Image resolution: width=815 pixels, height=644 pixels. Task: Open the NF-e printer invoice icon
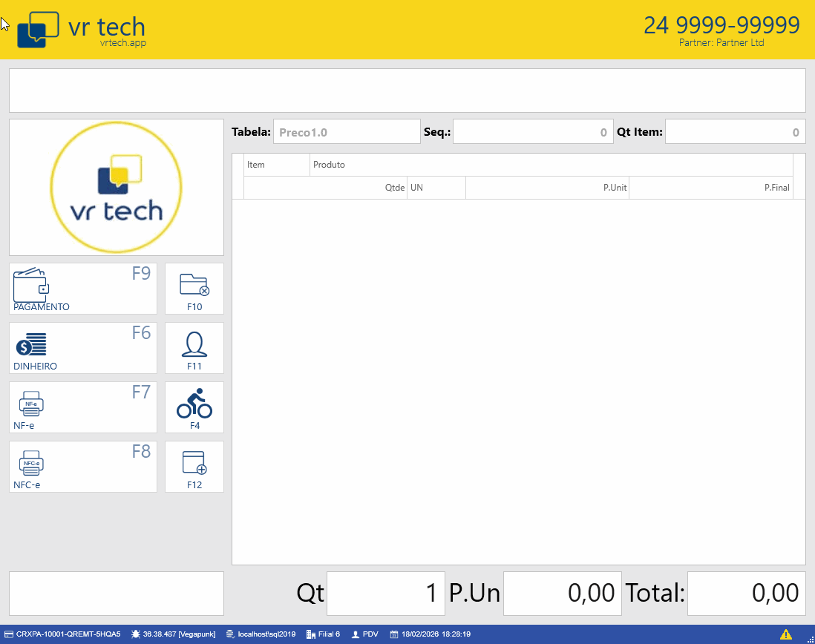[31, 404]
